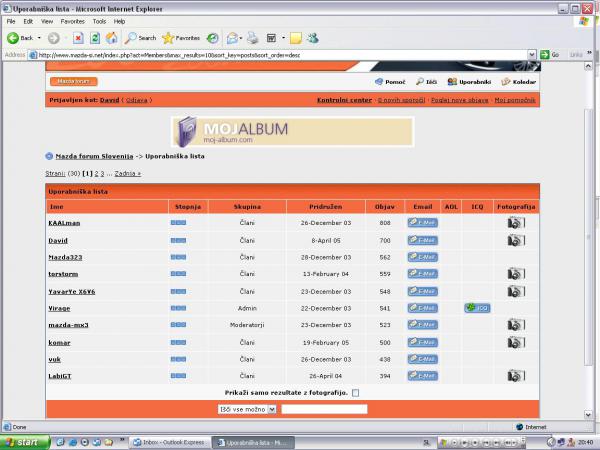Click ICQ icon for Virage
600x450 pixels.
(x=477, y=308)
